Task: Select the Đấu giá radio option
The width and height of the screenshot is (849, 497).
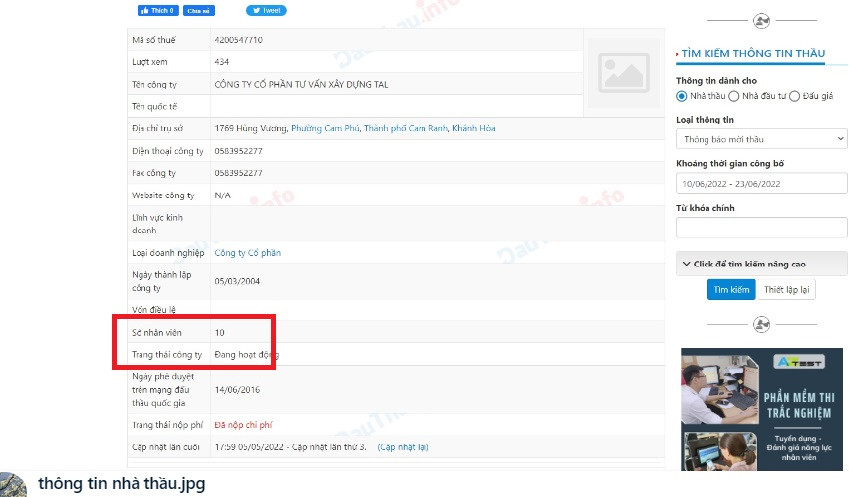Action: coord(795,96)
